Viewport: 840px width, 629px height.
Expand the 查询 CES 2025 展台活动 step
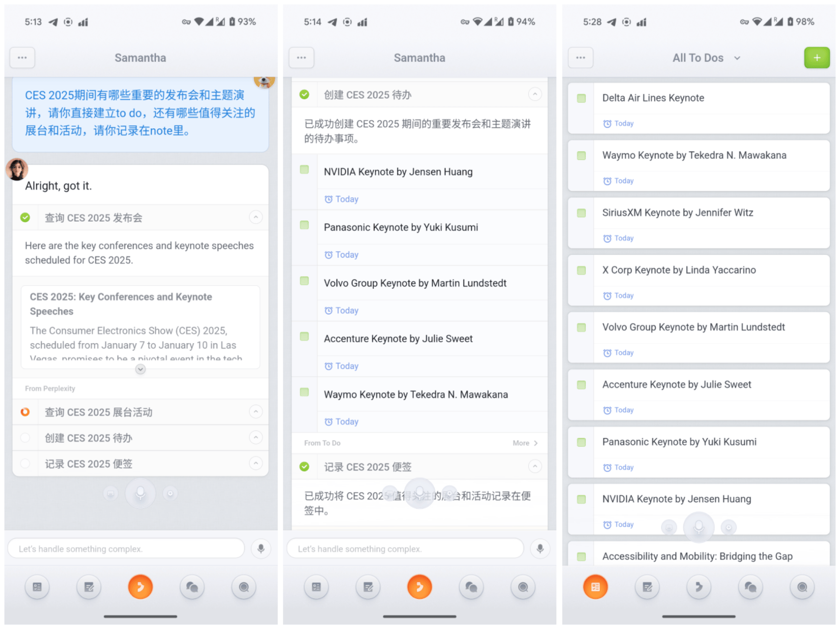(256, 412)
